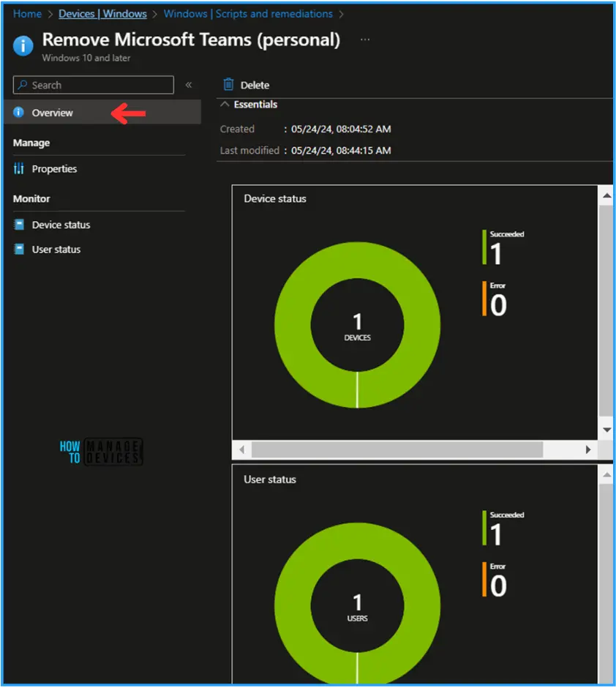Click the horizontal scrollbar thumb in Device status
Viewport: 616px width, 688px height.
point(397,449)
